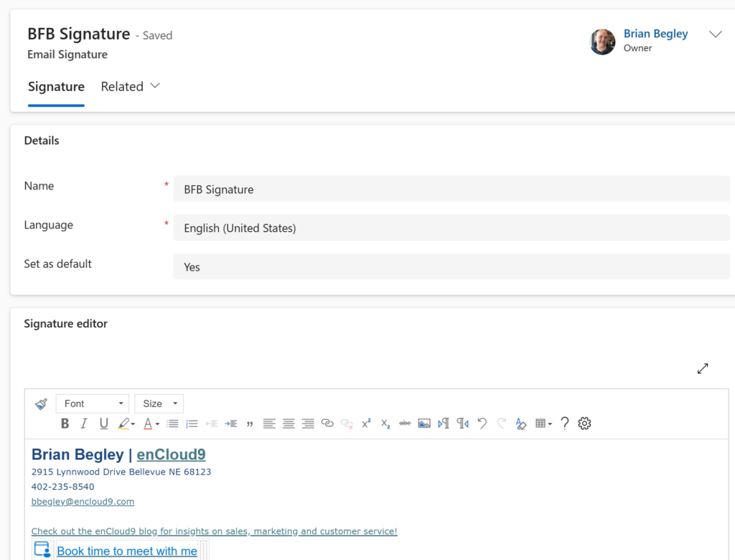Apply strikethrough formatting
Image resolution: width=735 pixels, height=560 pixels.
click(x=405, y=423)
